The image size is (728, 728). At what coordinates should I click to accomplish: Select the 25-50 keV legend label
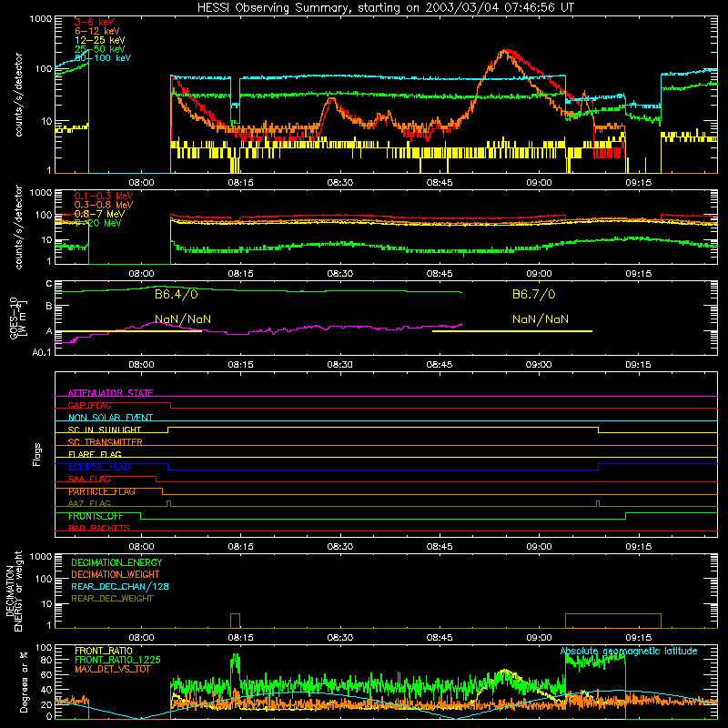[x=100, y=49]
